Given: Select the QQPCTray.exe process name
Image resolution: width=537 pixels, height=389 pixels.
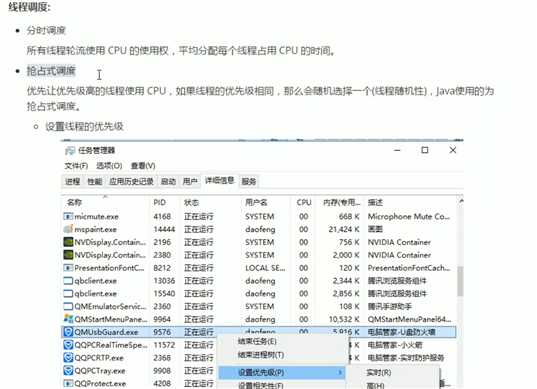Looking at the screenshot, I should point(100,371).
